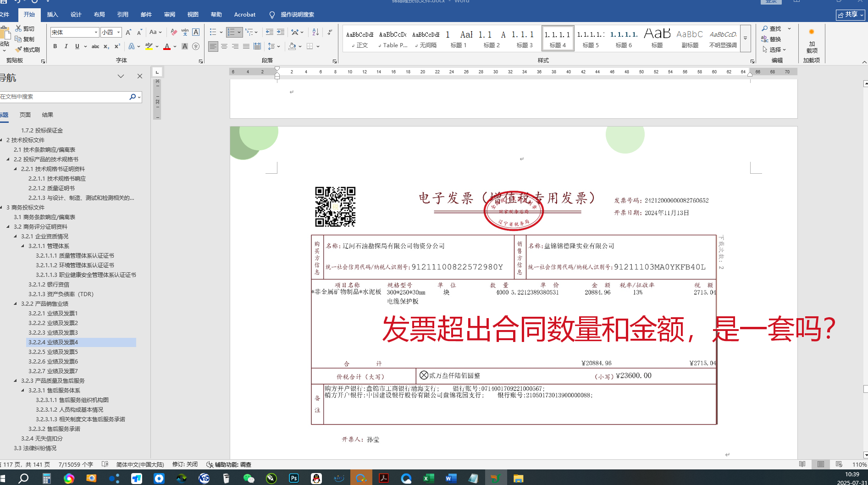Open the Font dialog launcher
The image size is (868, 485).
coord(201,61)
